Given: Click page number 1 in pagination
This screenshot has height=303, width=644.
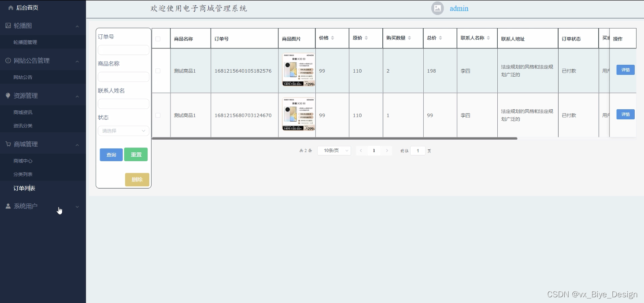Looking at the screenshot, I should [x=374, y=151].
